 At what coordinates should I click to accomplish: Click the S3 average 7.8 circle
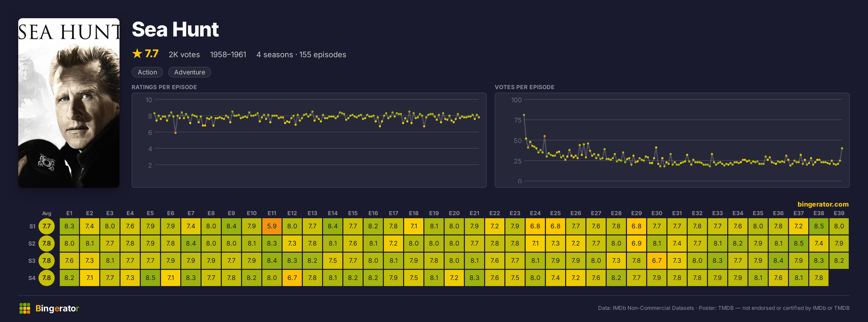(x=47, y=260)
